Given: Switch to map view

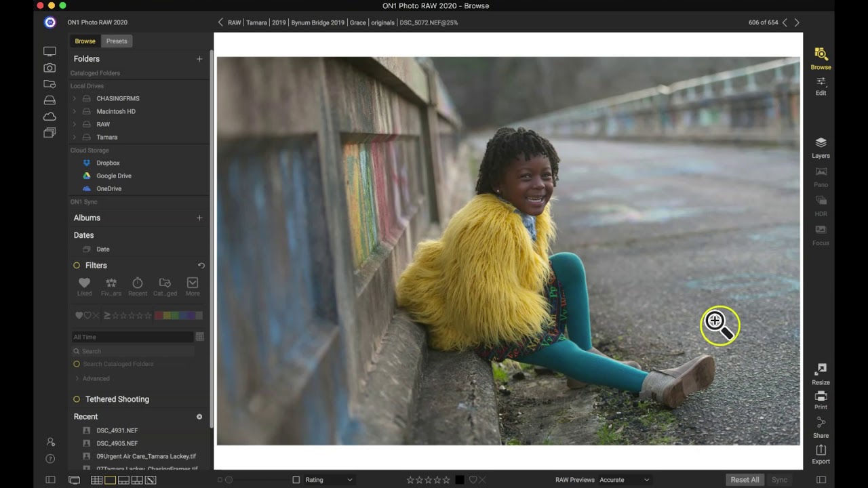Looking at the screenshot, I should (x=151, y=480).
